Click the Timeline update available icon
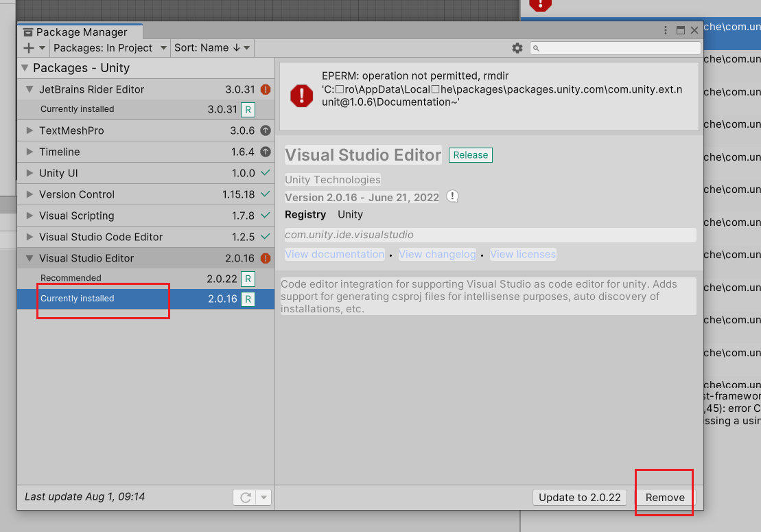 [x=266, y=152]
